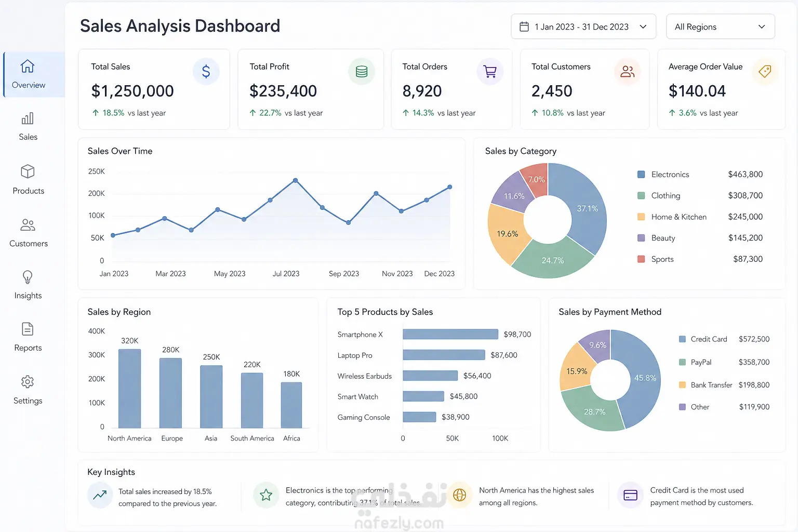The width and height of the screenshot is (798, 532).
Task: Open the All Regions dropdown
Action: [720, 26]
